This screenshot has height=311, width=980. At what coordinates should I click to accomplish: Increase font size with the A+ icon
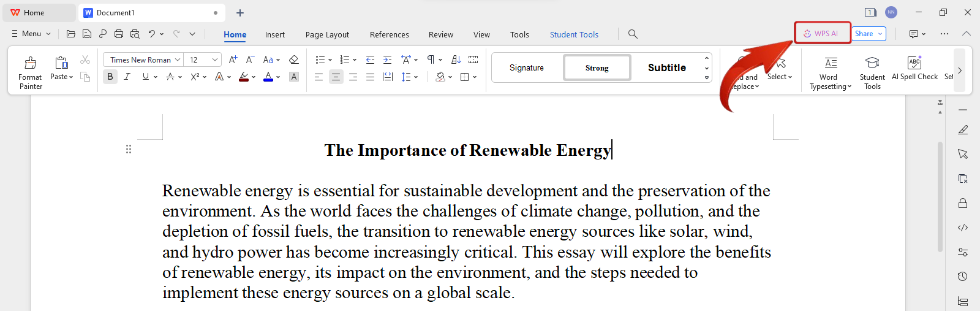233,60
